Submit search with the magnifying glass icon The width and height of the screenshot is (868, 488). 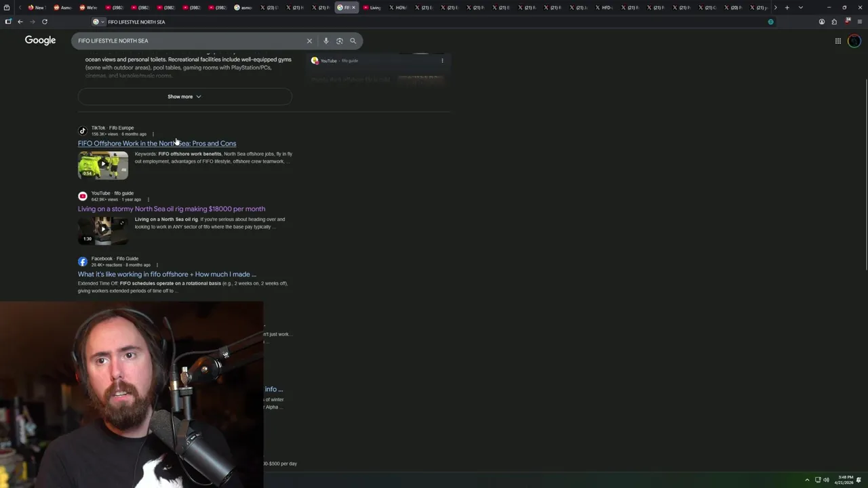pyautogui.click(x=353, y=41)
